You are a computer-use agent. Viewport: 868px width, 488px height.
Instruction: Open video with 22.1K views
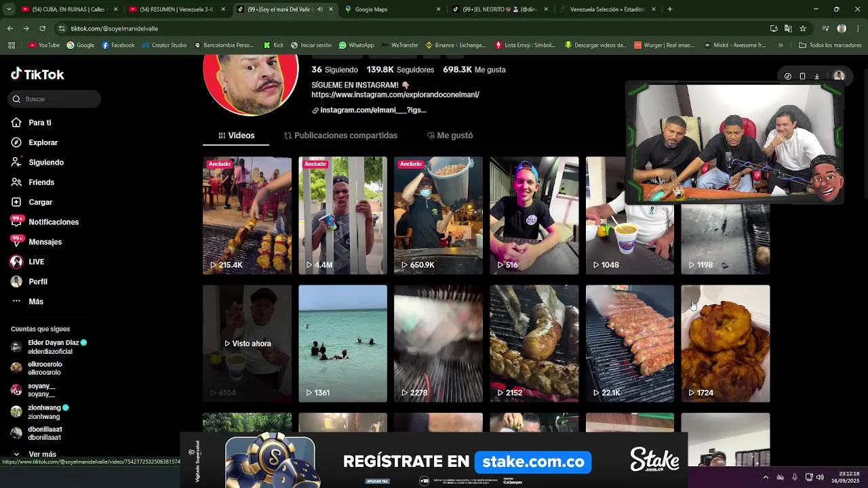[630, 344]
